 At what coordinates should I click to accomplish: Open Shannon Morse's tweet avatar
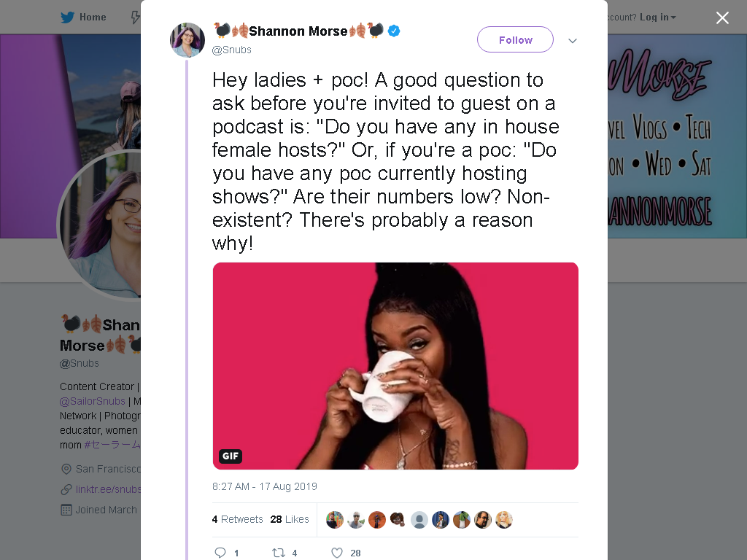point(187,40)
